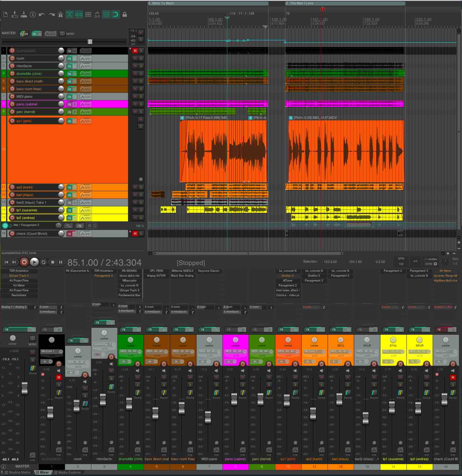462x476 pixels.
Task: Click the New Project icon in toolbar
Action: click(5, 14)
